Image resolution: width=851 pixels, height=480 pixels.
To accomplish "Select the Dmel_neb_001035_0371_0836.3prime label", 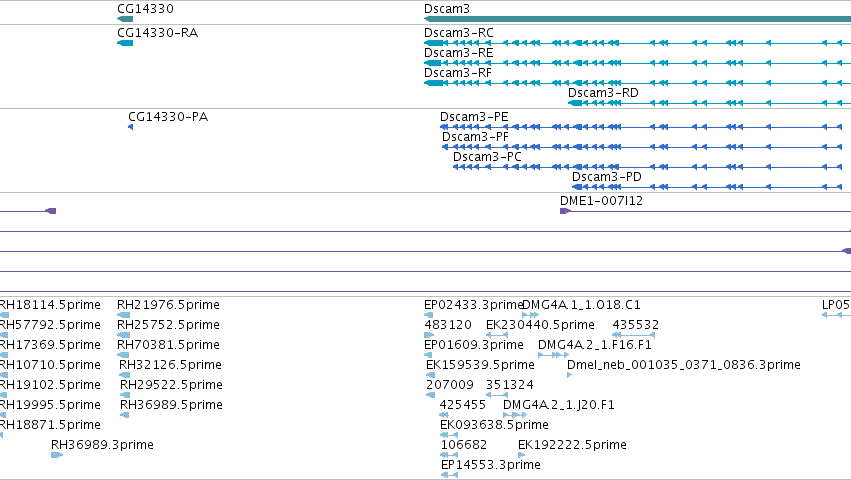I will tap(683, 365).
